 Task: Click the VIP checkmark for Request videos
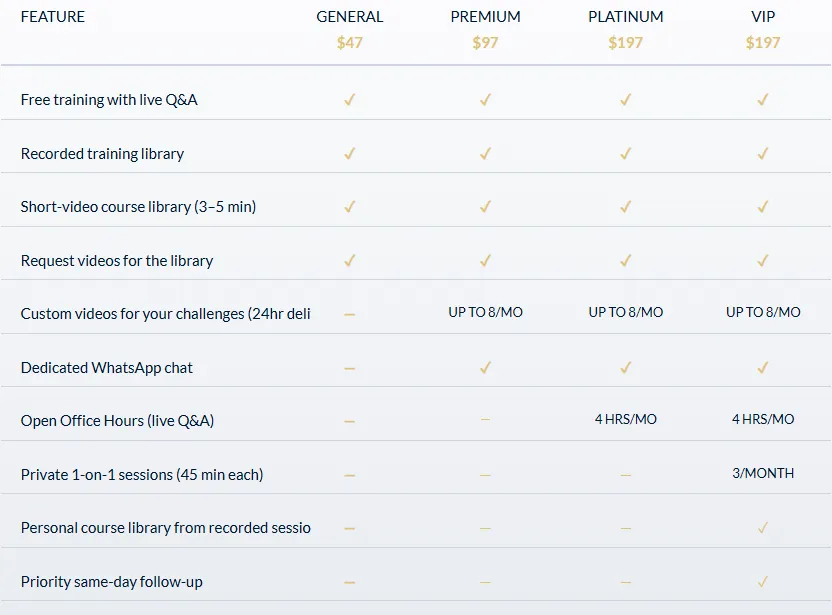763,261
